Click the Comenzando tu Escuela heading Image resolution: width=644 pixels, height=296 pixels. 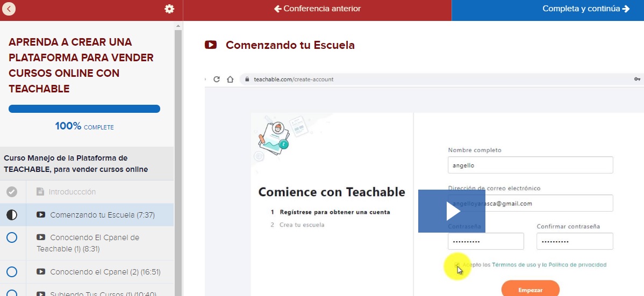coord(290,45)
